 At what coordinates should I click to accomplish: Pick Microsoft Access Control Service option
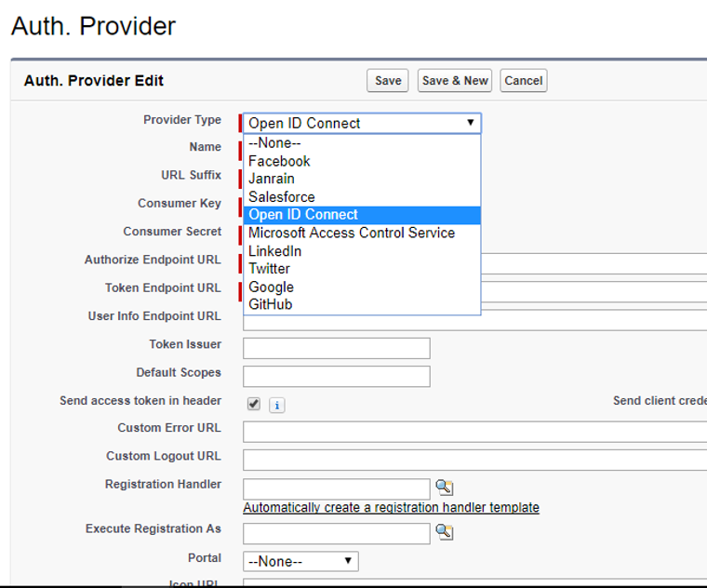point(352,233)
